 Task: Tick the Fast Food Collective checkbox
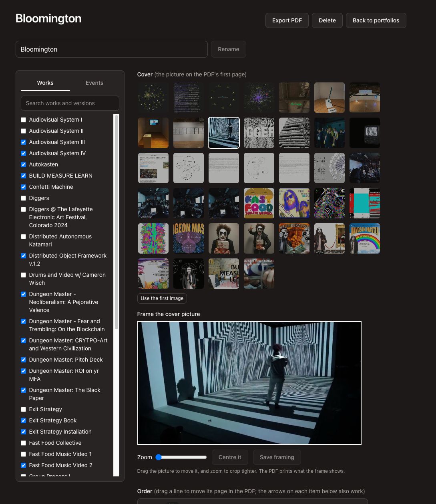point(23,443)
